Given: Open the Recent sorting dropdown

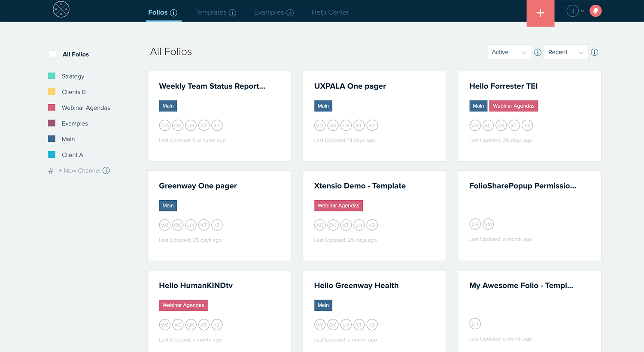Looking at the screenshot, I should click(x=566, y=52).
